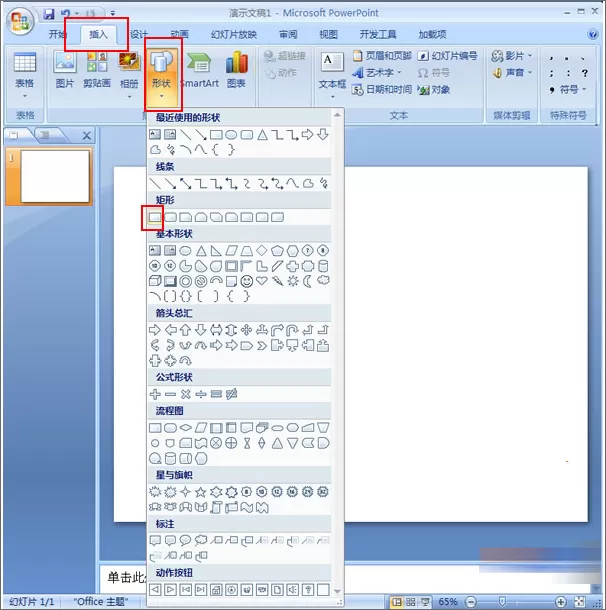
Task: Open the 声音 sound dropdown arrow
Action: click(530, 72)
